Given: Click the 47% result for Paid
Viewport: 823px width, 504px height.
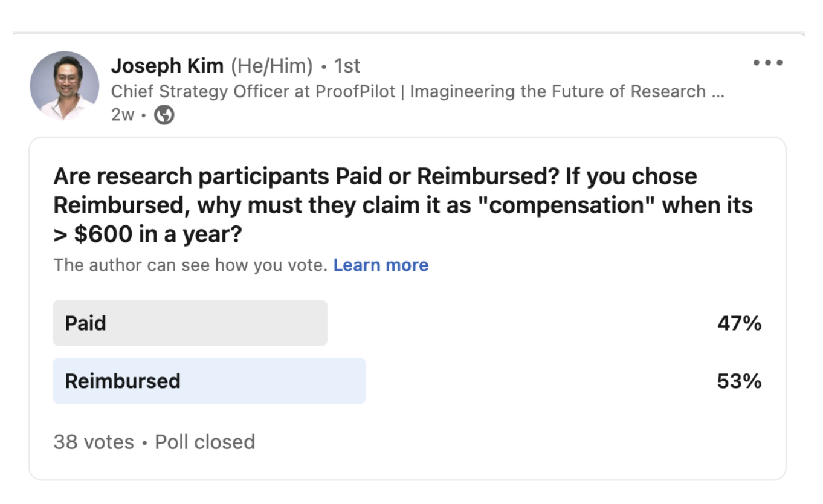Looking at the screenshot, I should 739,323.
